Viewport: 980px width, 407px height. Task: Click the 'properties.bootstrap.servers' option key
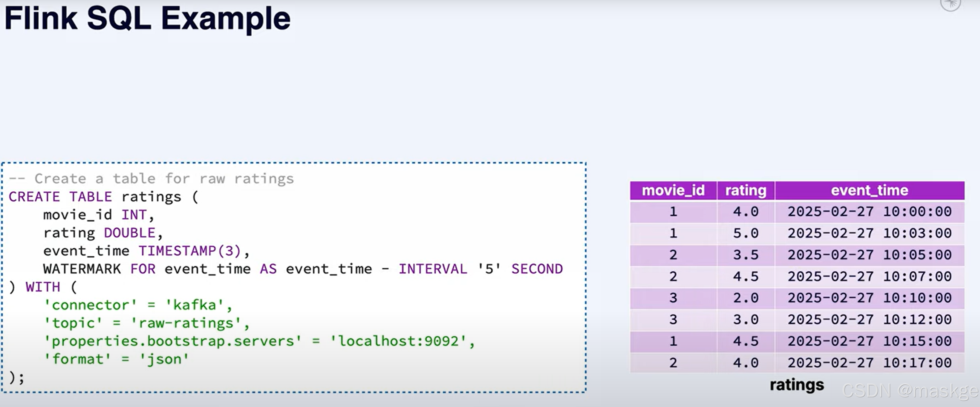173,341
